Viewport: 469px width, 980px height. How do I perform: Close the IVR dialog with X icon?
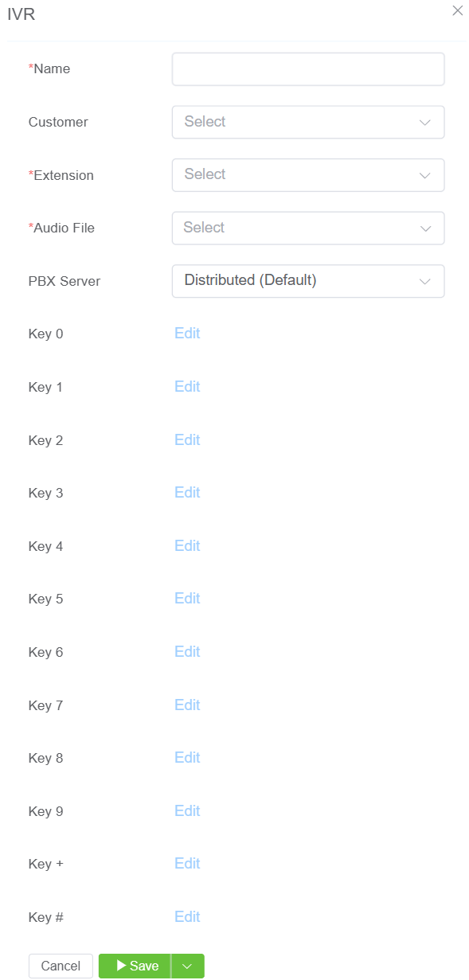457,10
